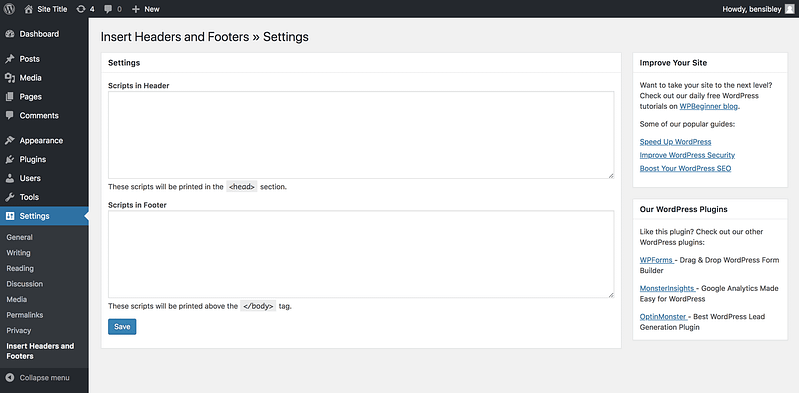This screenshot has height=393, width=799.
Task: Click inside the Scripts in Header textarea
Action: [361, 135]
